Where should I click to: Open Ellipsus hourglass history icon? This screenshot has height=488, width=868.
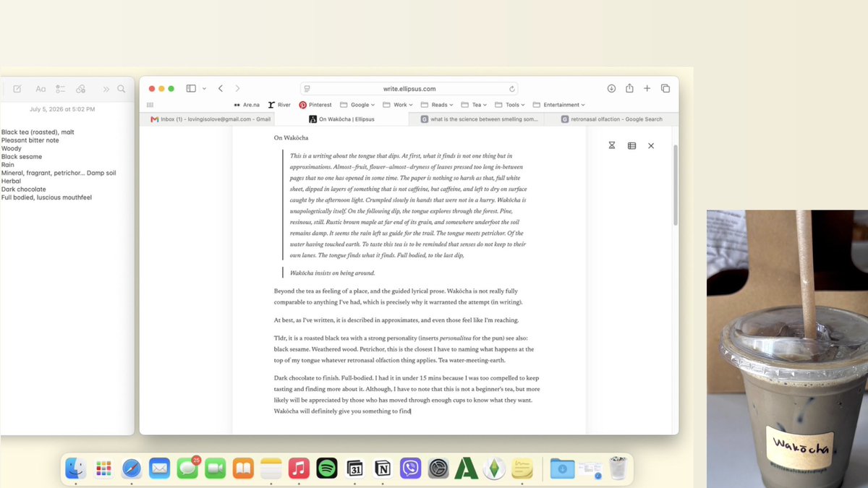pos(612,145)
